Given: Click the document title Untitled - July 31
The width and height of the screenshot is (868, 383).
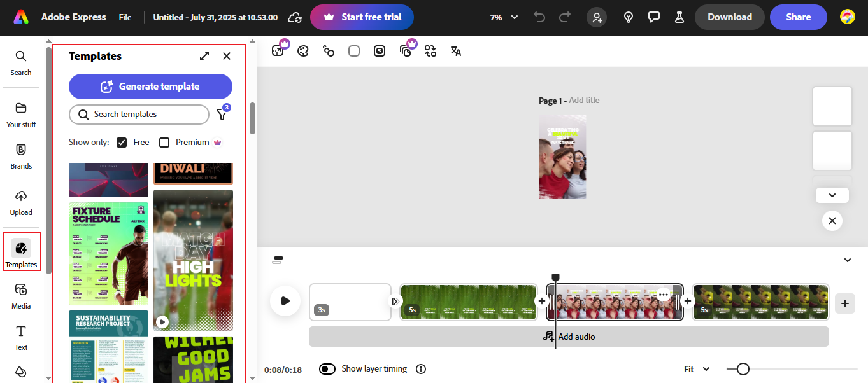Looking at the screenshot, I should (x=215, y=17).
